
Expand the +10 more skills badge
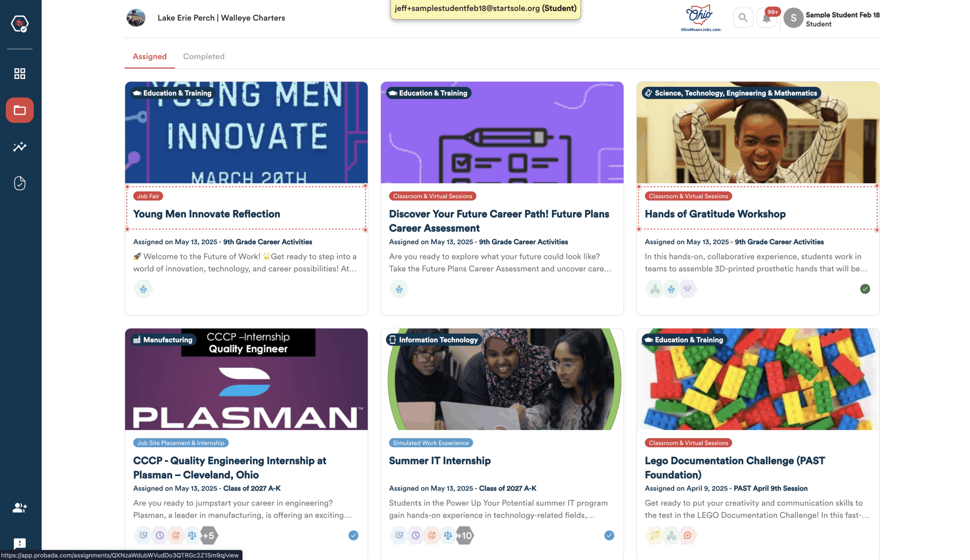(x=464, y=535)
